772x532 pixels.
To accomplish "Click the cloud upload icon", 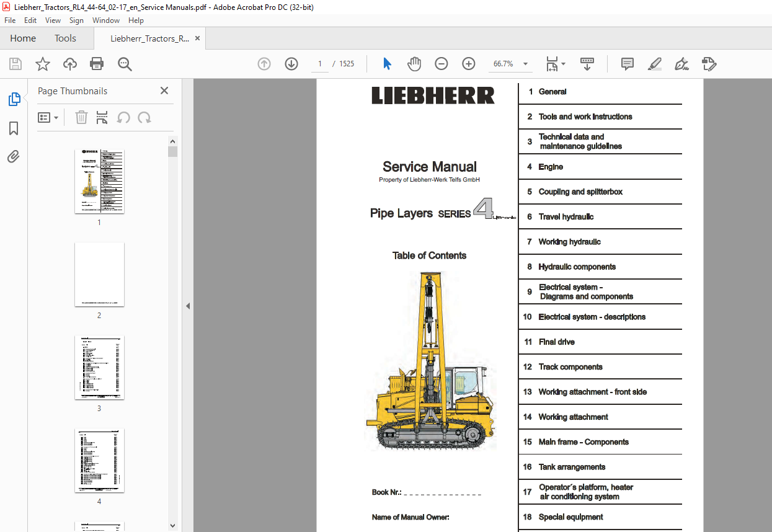I will point(70,64).
